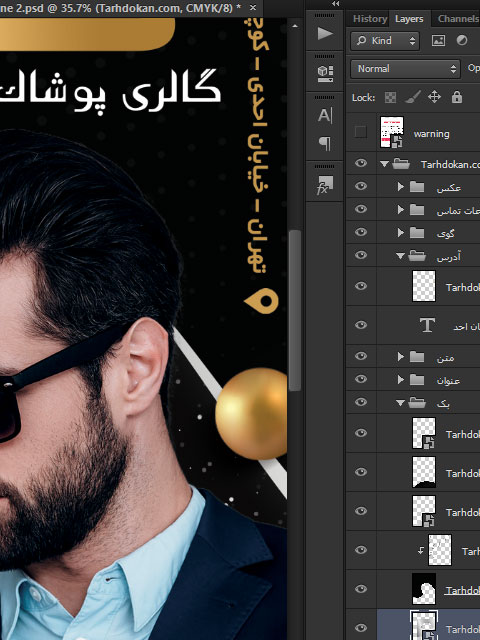Viewport: 480px width, 640px height.
Task: Hide the آدرس group
Action: (361, 255)
